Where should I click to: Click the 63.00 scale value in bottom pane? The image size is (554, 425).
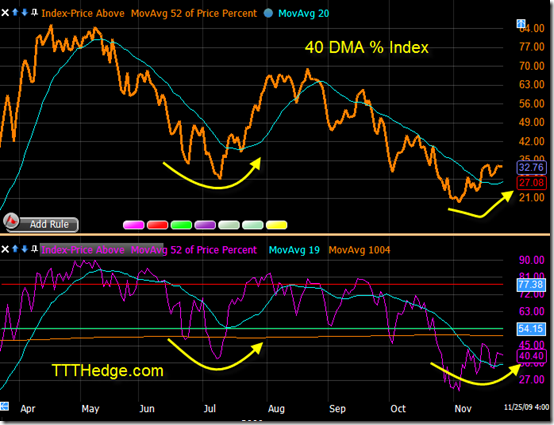(532, 311)
